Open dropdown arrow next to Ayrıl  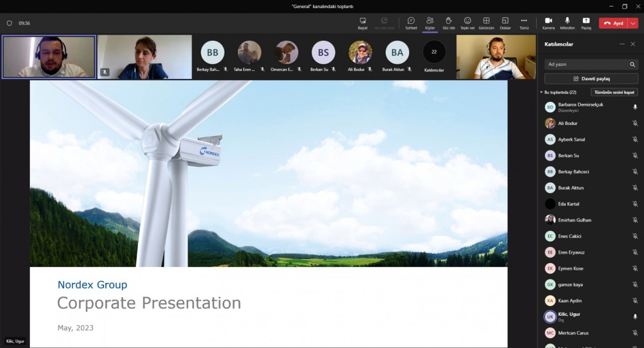tap(633, 23)
